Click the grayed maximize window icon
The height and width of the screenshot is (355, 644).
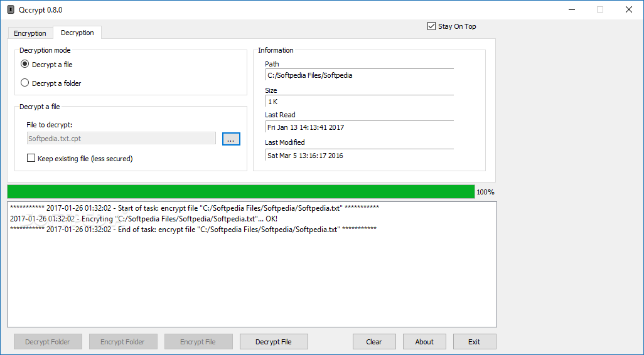[x=600, y=9]
